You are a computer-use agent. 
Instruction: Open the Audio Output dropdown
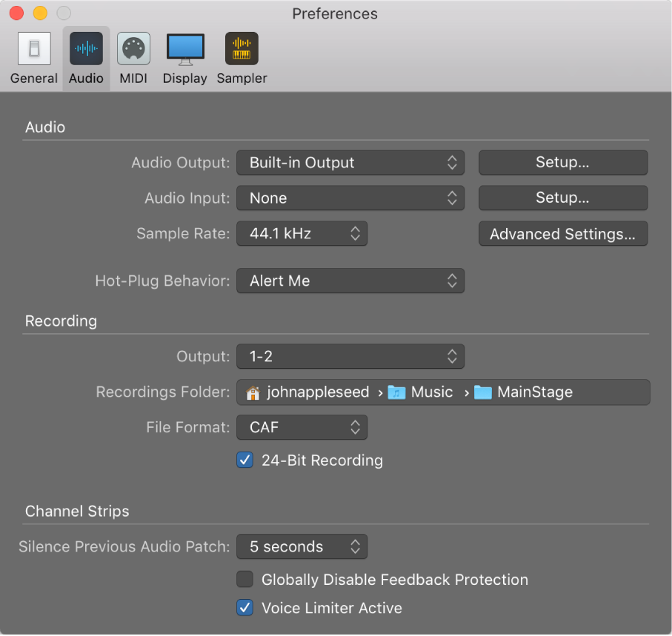click(350, 163)
